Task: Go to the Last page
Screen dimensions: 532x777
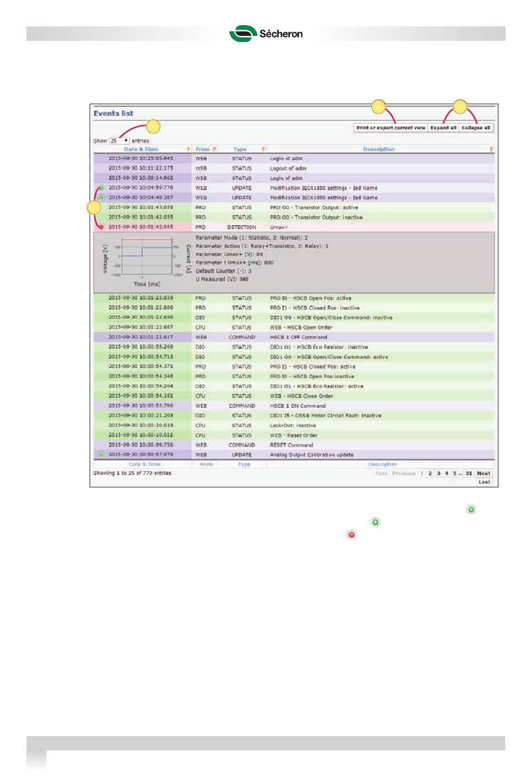Action: [x=484, y=482]
